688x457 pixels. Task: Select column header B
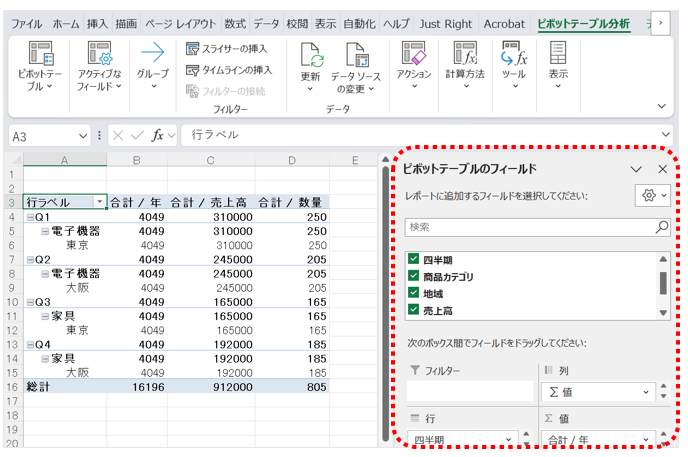pyautogui.click(x=136, y=161)
